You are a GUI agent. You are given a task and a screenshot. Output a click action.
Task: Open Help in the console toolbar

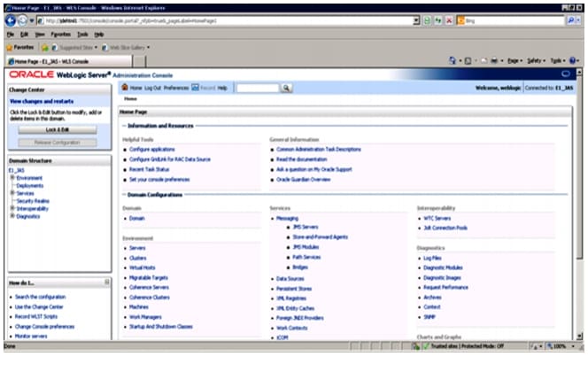pyautogui.click(x=222, y=88)
